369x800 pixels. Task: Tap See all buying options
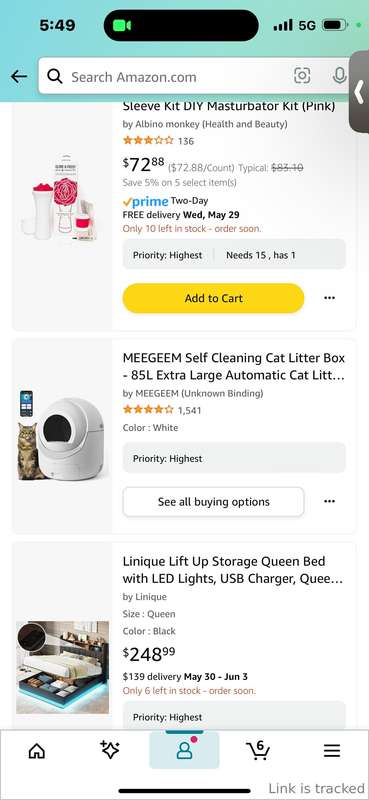click(x=213, y=502)
